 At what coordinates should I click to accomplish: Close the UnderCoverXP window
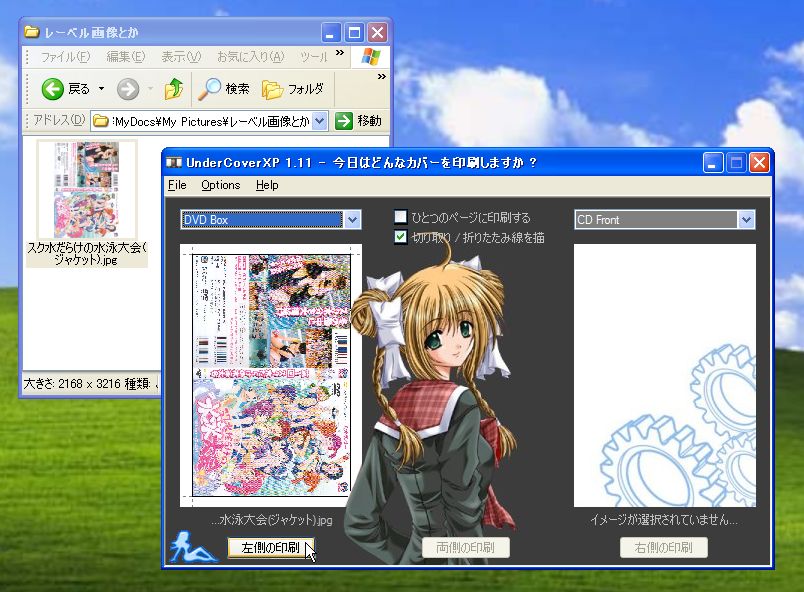759,163
